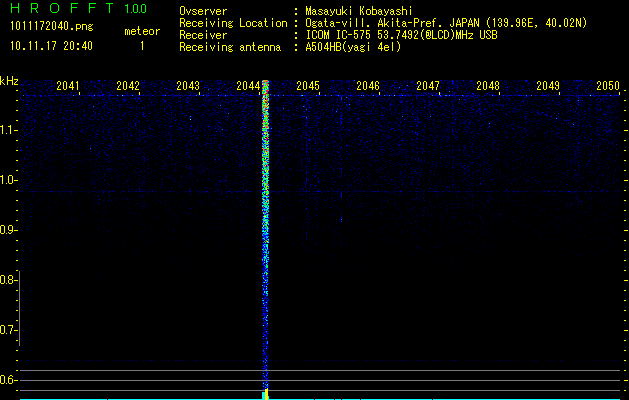Screen dimensions: 629x400
Task: Click the 1.0 kHz frequency label
Action: [7, 180]
